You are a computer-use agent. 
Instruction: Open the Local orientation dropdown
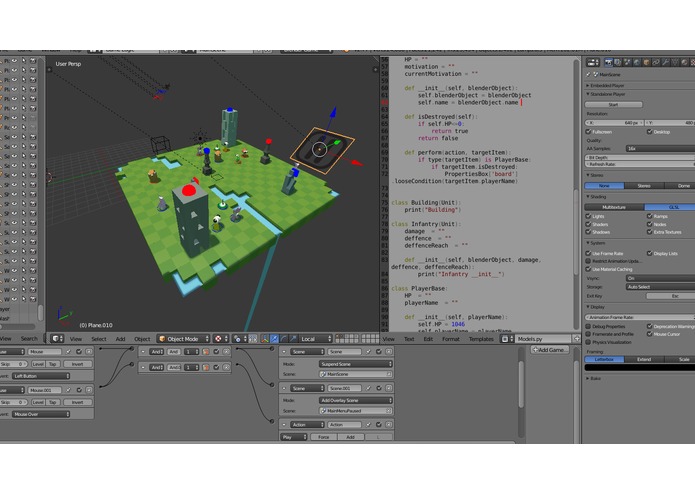coord(316,338)
